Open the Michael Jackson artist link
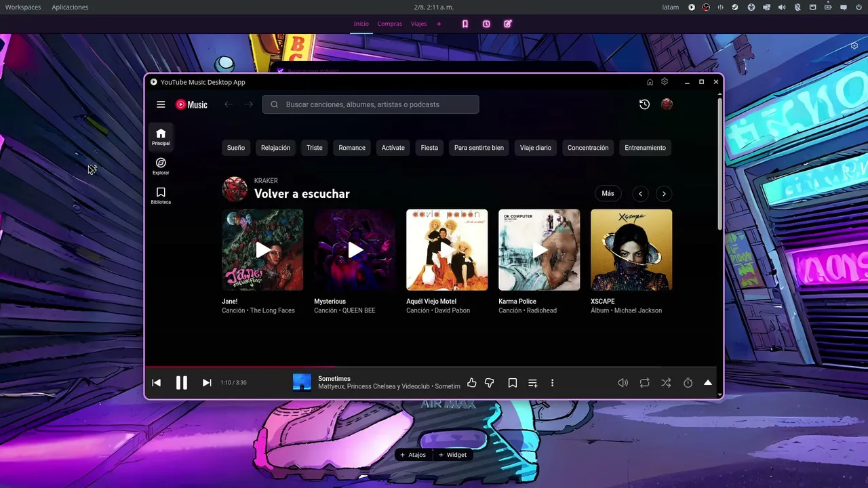868x488 pixels. point(638,310)
